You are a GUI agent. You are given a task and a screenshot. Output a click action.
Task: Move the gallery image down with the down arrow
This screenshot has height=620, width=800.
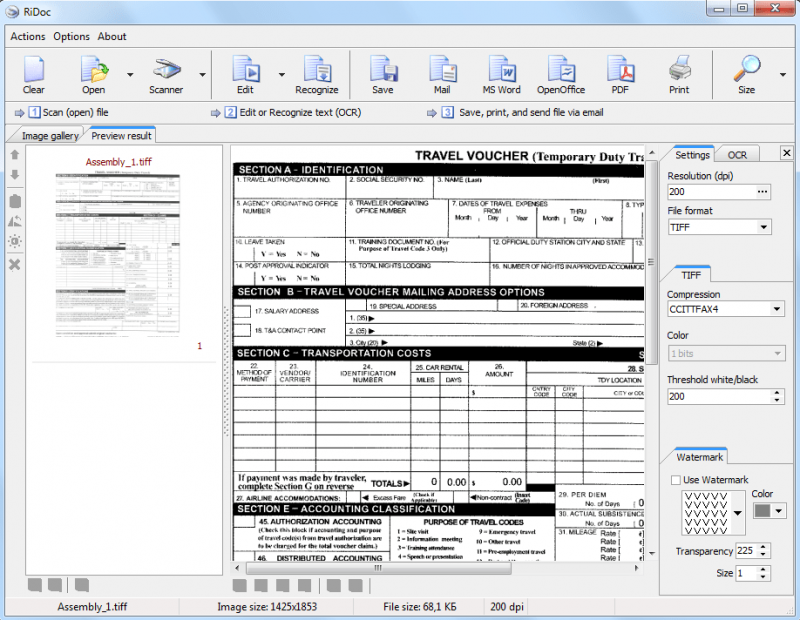coord(15,175)
